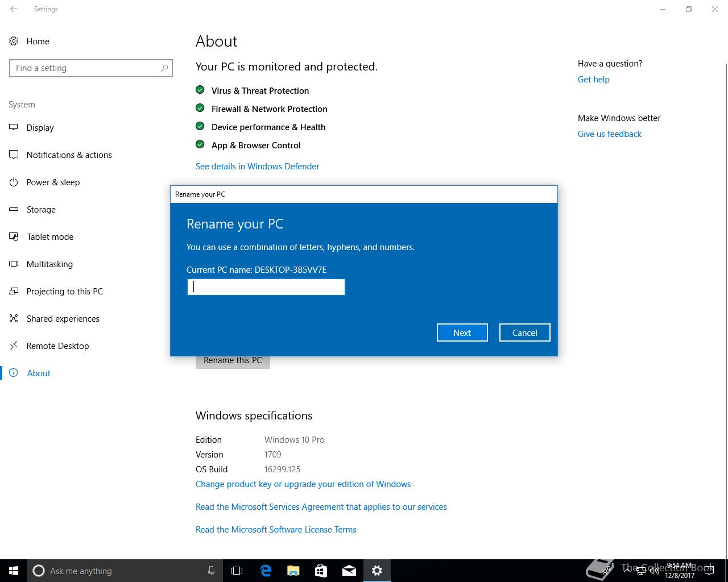Image resolution: width=728 pixels, height=582 pixels.
Task: Click Settings gear icon in the taskbar
Action: [x=377, y=571]
